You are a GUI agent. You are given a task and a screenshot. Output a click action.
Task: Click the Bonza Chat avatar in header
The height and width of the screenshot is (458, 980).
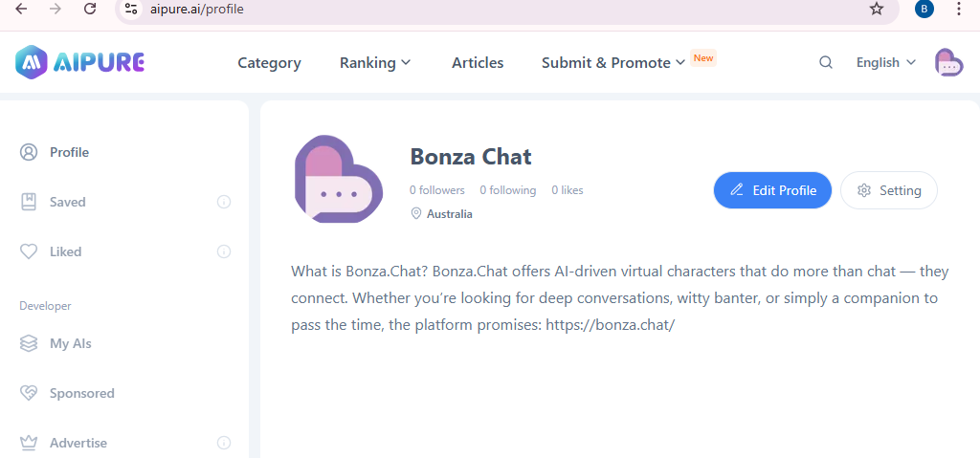point(948,62)
